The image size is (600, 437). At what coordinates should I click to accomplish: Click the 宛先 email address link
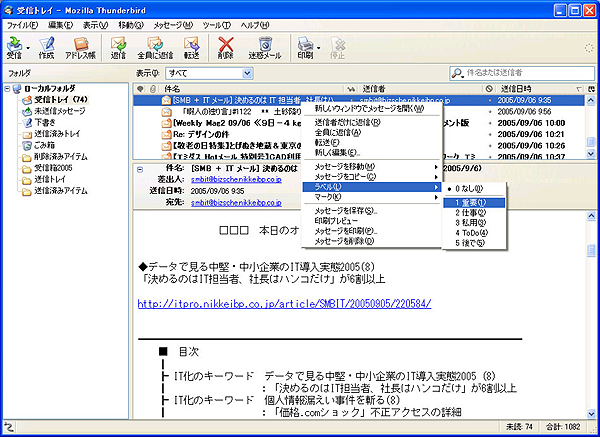pyautogui.click(x=236, y=202)
